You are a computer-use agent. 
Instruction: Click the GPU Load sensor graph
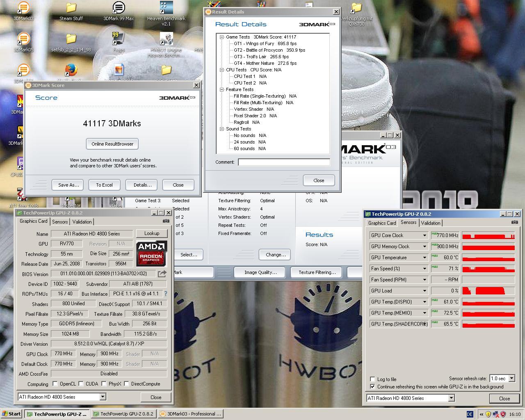(x=488, y=291)
